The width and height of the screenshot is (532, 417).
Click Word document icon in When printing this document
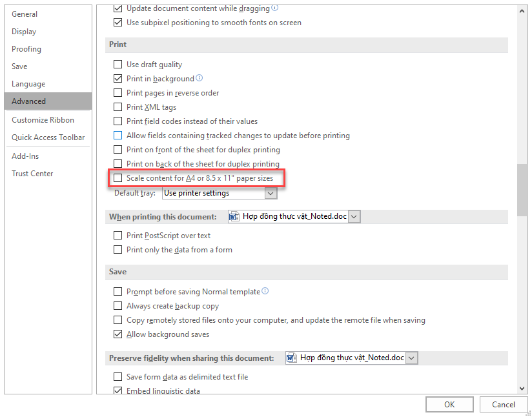234,216
